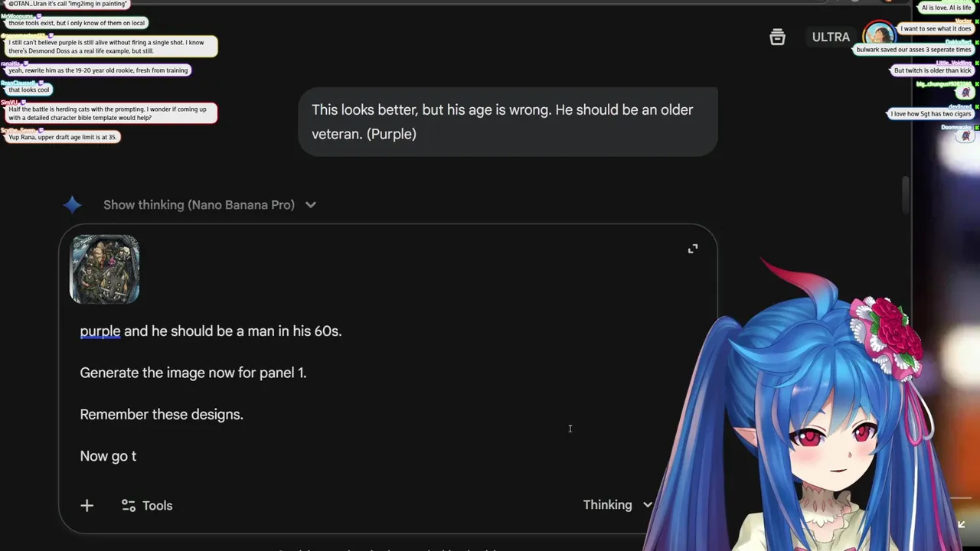Viewport: 980px width, 551px height.
Task: Expand the prompt box to fullscreen
Action: 693,249
